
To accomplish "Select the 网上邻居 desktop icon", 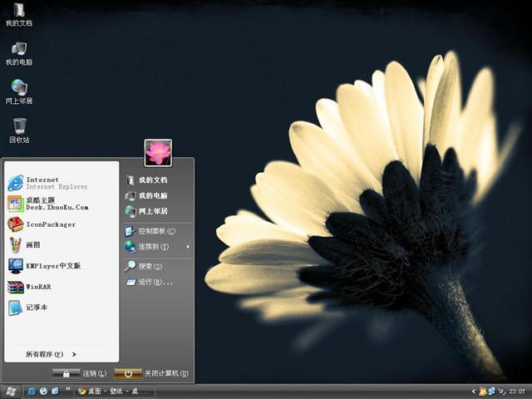I will 19,88.
